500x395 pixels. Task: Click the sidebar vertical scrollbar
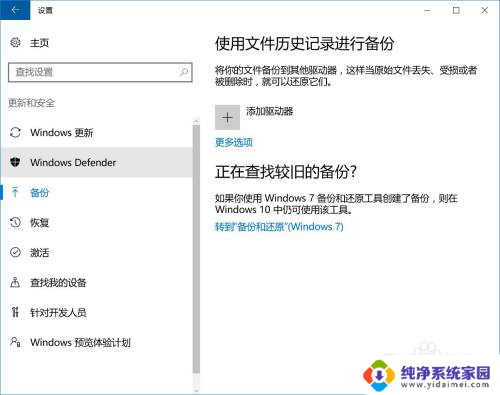tap(196, 249)
